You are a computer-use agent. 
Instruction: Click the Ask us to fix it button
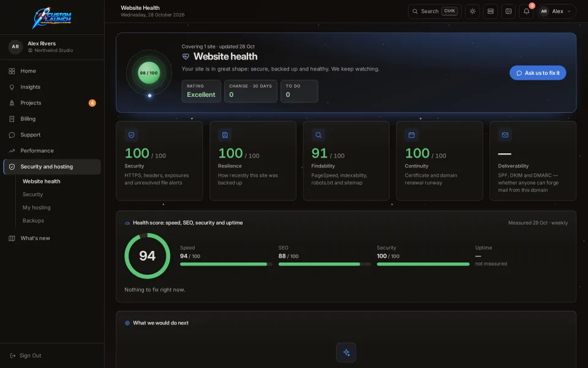[538, 73]
